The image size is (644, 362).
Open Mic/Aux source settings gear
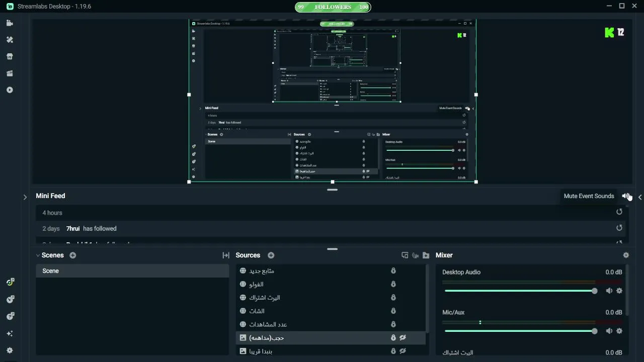tap(619, 331)
